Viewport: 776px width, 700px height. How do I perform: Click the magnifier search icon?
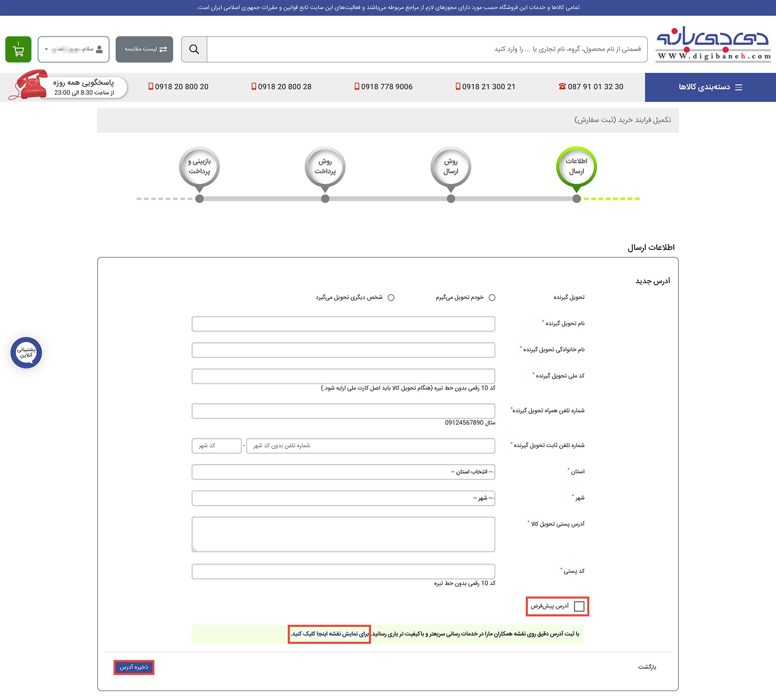[x=194, y=49]
